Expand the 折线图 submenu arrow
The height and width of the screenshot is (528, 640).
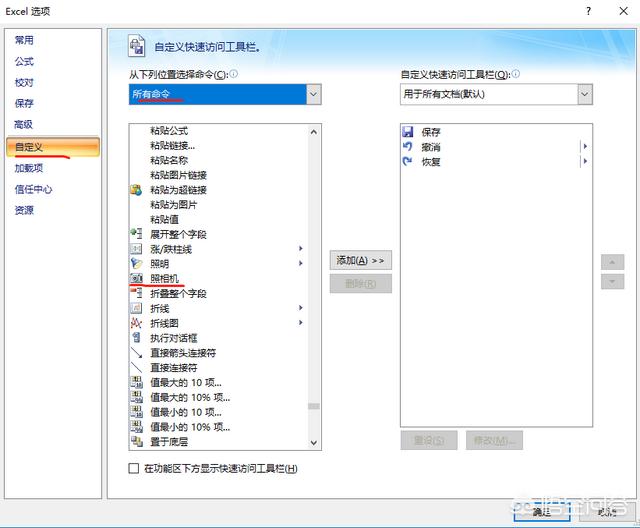301,323
